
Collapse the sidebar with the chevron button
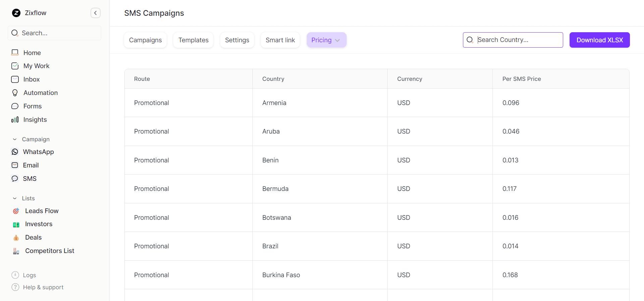click(96, 13)
